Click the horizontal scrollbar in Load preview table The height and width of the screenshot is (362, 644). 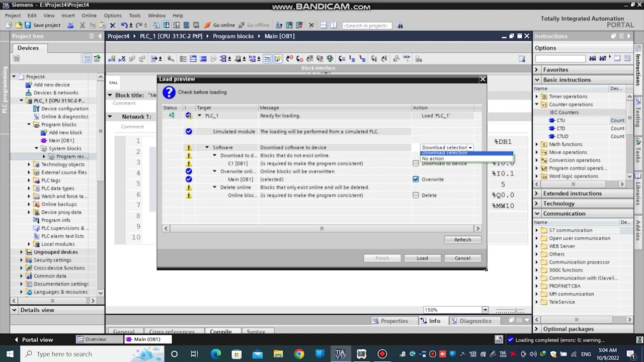click(x=322, y=228)
